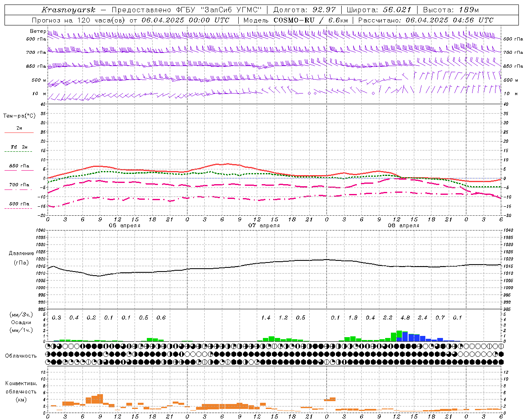525x420 pixels.
Task: Select the 1040 value on left pressure axis
Action: click(x=41, y=231)
